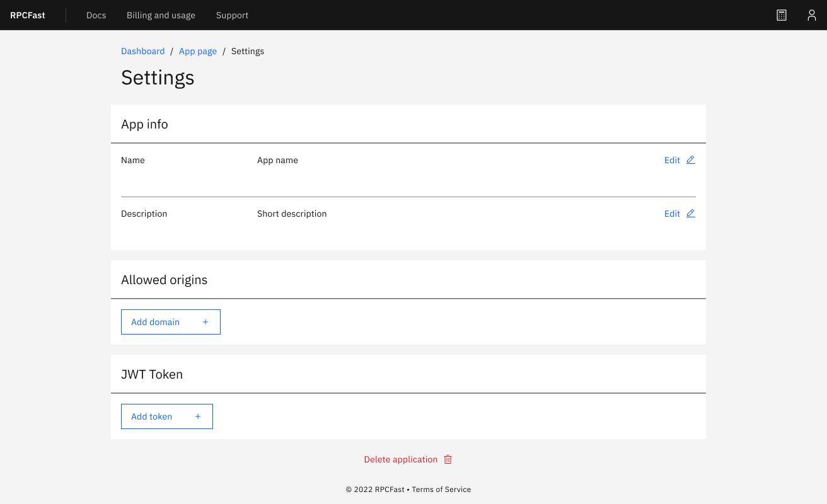This screenshot has height=504, width=827.
Task: Click Edit text for app Name
Action: pos(672,160)
